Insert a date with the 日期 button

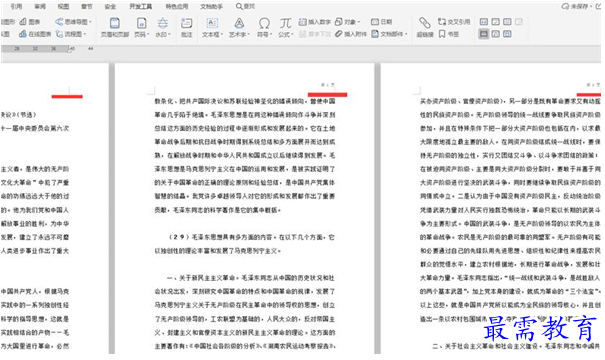point(381,22)
